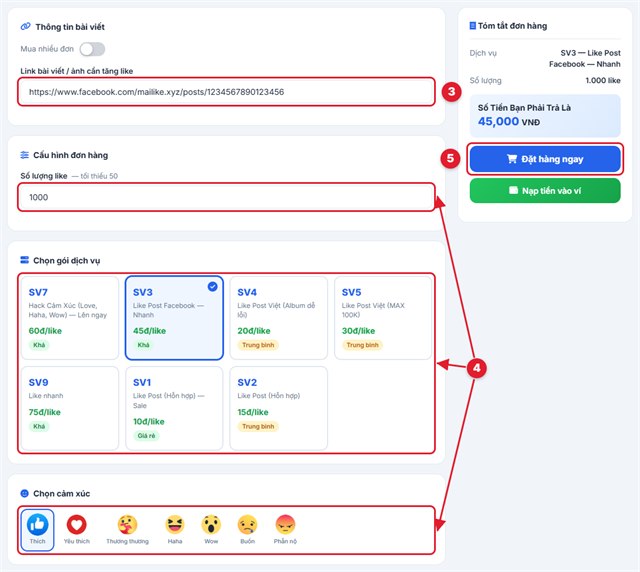The width and height of the screenshot is (640, 572).
Task: Click the 45,000 VNĐ total amount
Action: tap(509, 122)
